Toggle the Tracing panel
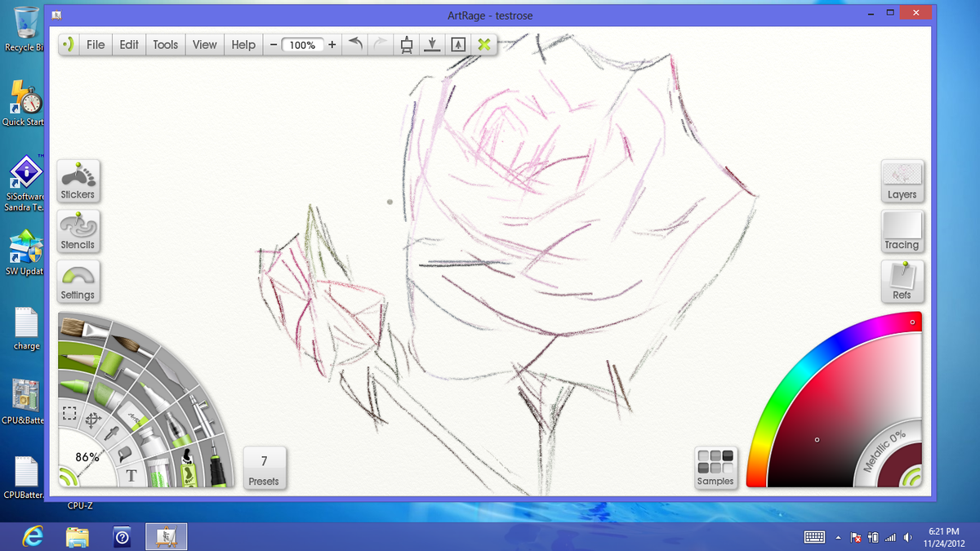 pyautogui.click(x=902, y=231)
